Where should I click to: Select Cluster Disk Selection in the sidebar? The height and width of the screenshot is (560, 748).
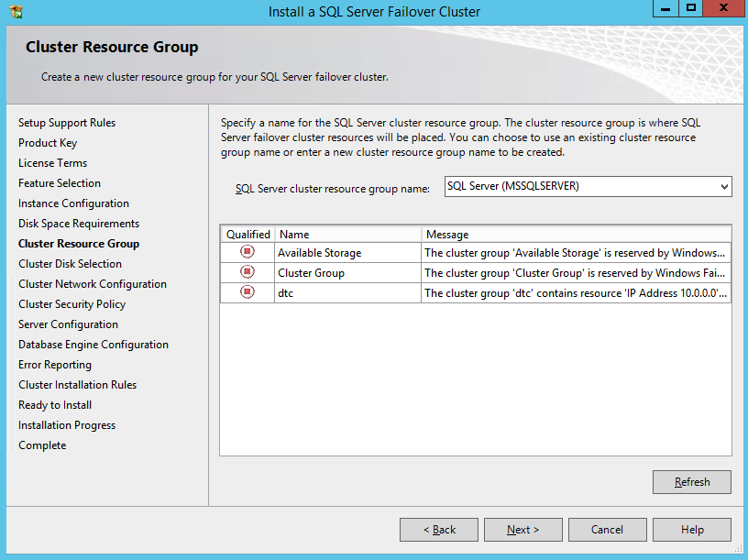70,264
